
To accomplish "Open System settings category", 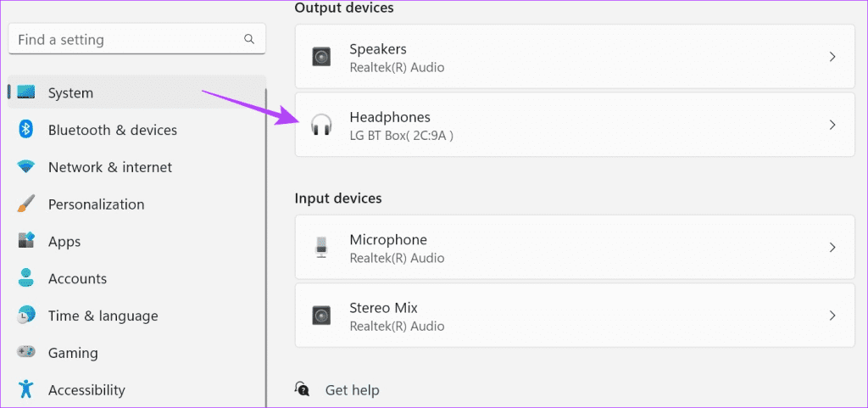I will (x=136, y=92).
